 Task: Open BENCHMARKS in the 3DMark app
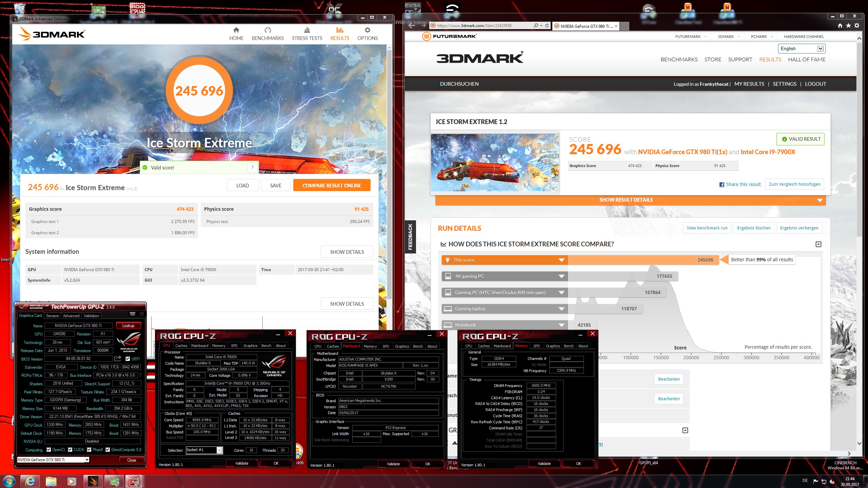268,34
